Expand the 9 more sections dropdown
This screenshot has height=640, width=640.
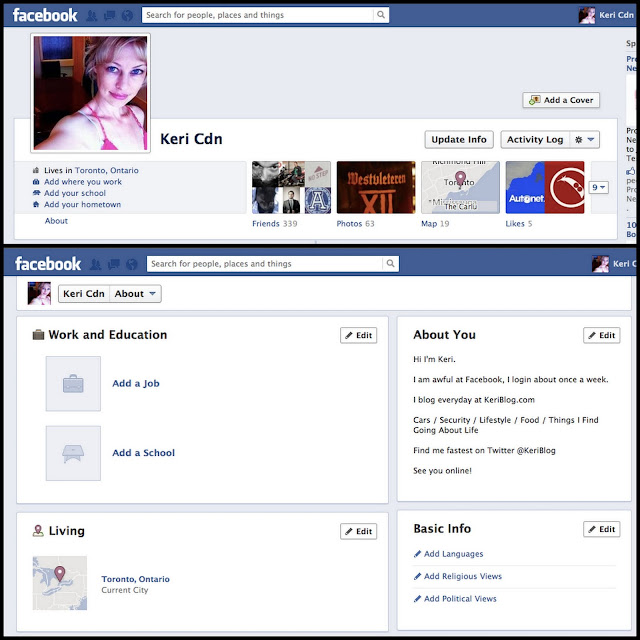[x=598, y=187]
